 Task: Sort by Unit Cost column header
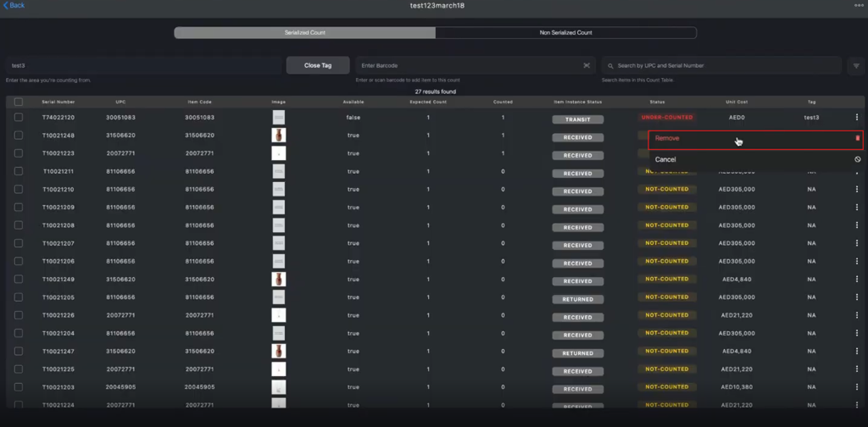(737, 102)
